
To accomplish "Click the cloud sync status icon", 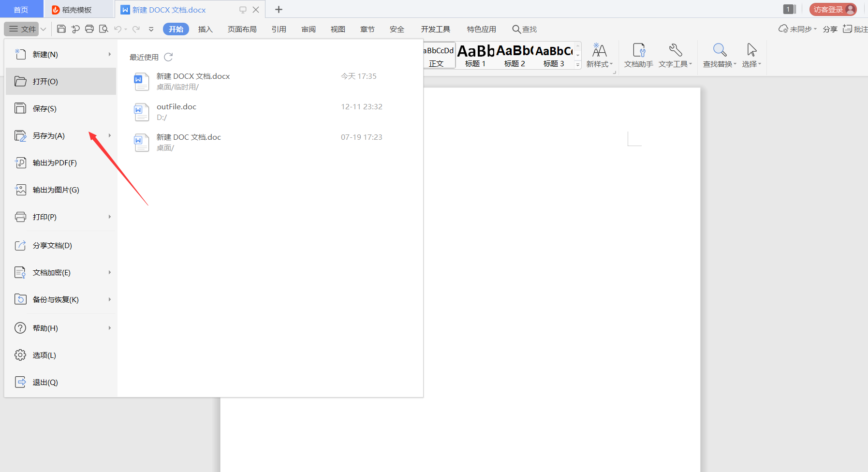I will pyautogui.click(x=783, y=29).
